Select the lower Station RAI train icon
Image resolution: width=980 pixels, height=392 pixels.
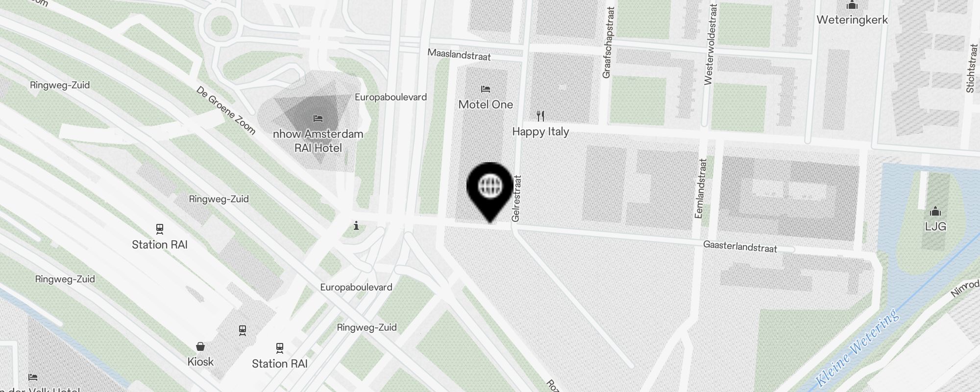click(x=279, y=348)
